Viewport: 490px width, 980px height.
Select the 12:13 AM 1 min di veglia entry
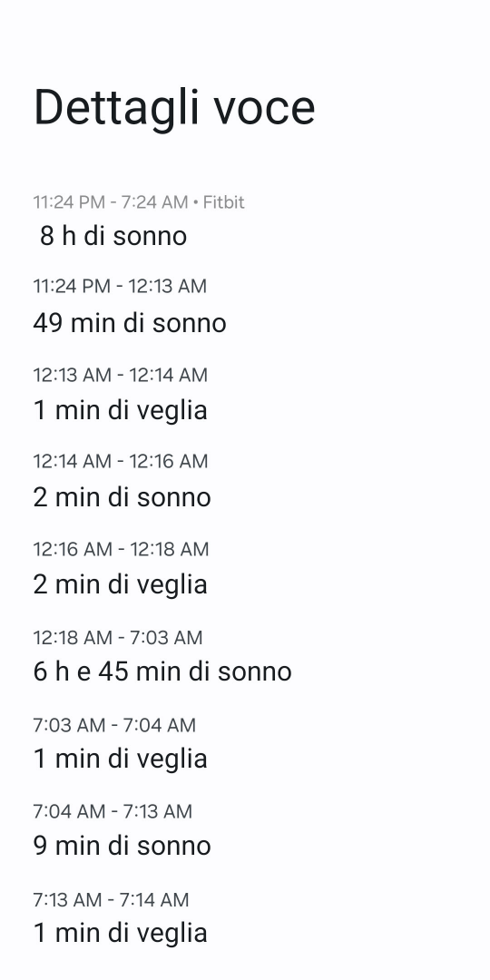point(120,411)
